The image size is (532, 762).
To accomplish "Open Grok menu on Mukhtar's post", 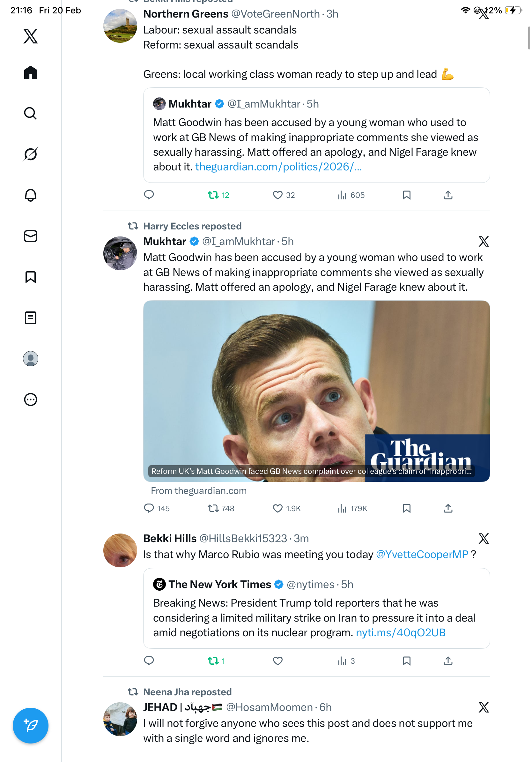I will (x=483, y=241).
